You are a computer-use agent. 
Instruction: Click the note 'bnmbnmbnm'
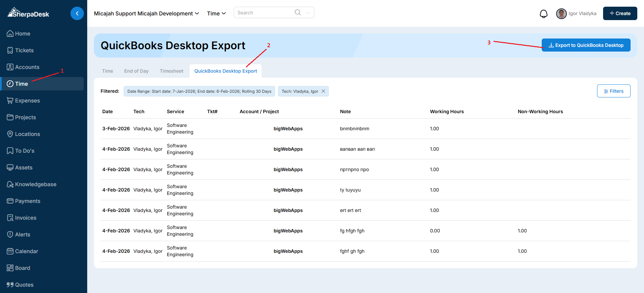point(355,129)
